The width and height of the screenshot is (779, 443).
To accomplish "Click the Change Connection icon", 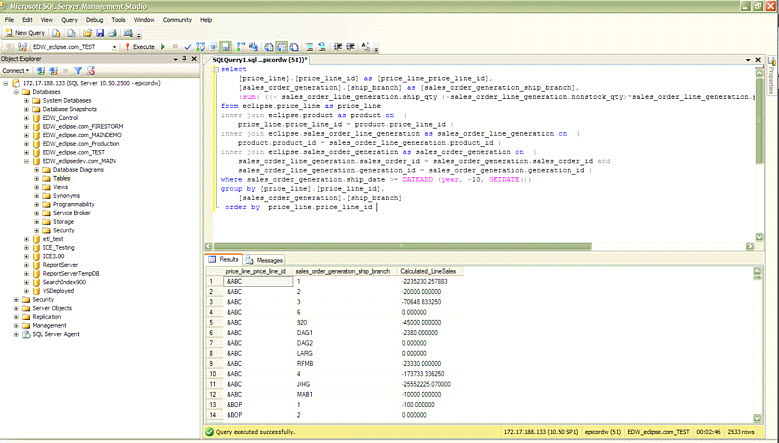I will (22, 47).
